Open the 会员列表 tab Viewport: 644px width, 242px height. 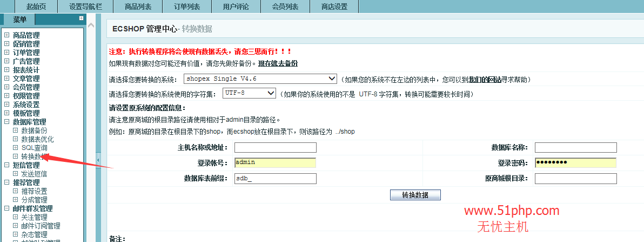(285, 6)
